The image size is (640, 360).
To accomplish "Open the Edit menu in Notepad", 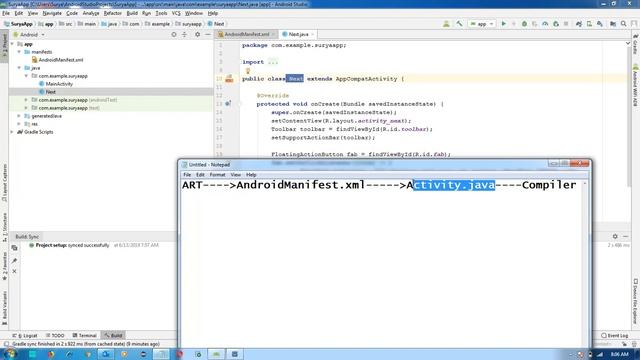I will pos(200,175).
